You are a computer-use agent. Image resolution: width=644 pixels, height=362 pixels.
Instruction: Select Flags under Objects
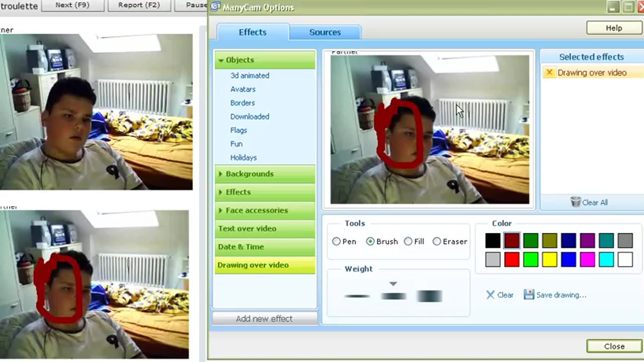point(238,130)
